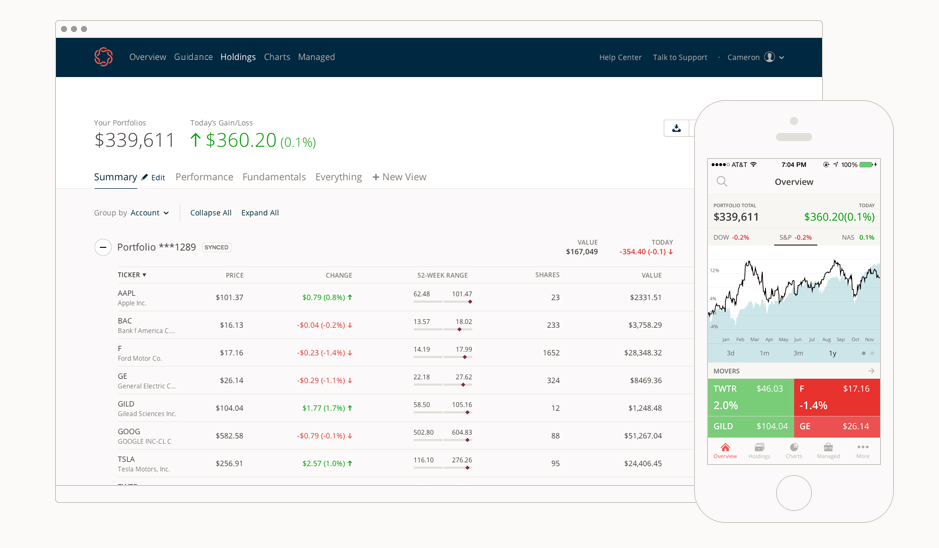
Task: Tap the DOW index tab on phone
Action: pos(731,238)
